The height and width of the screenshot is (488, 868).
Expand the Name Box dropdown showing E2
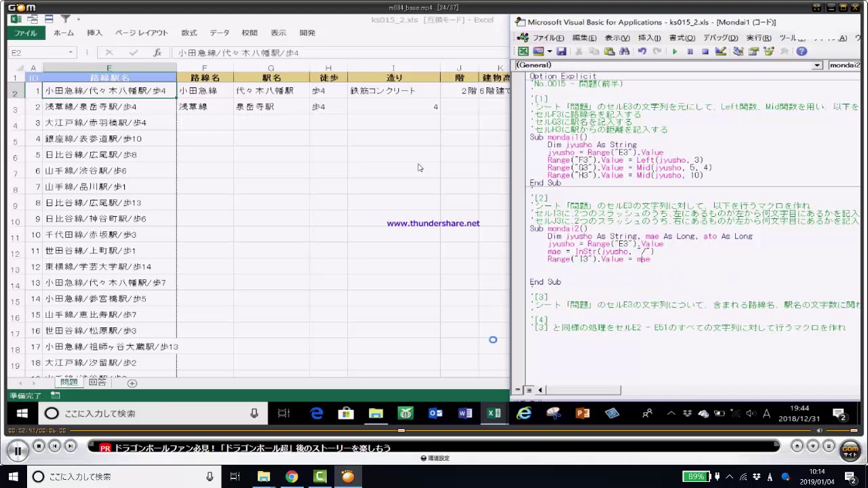(x=71, y=53)
